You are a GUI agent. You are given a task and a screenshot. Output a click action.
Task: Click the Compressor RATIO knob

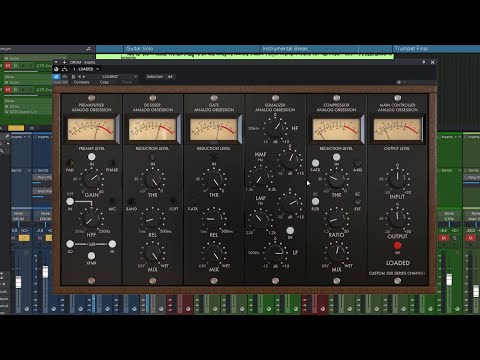coord(336,219)
